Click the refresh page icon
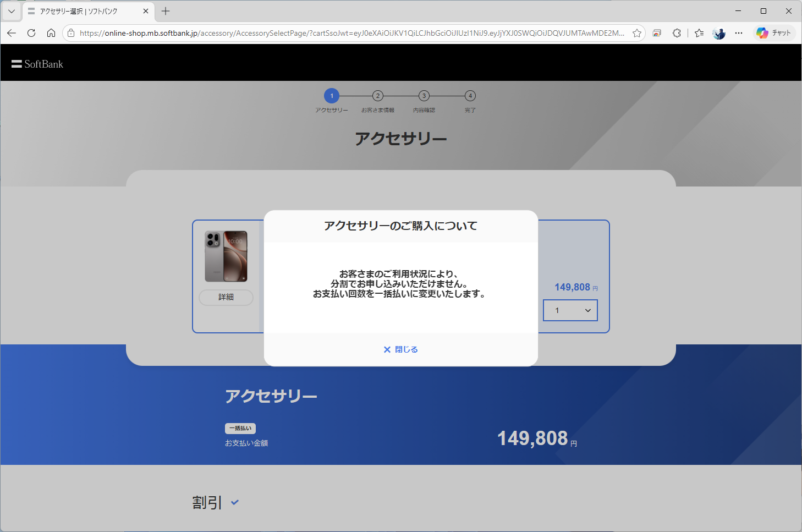 click(x=31, y=32)
